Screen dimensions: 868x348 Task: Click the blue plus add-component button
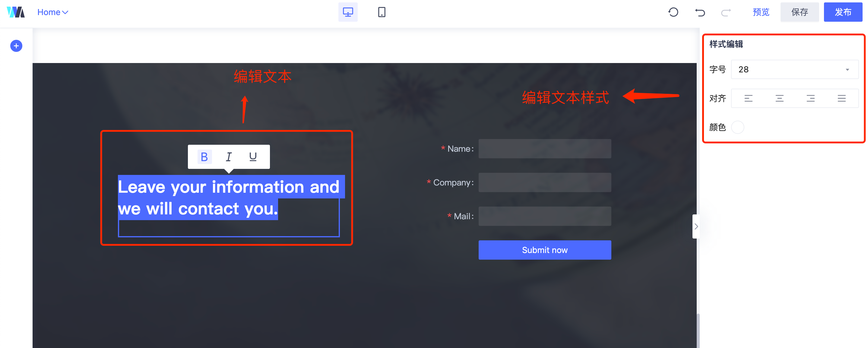point(16,46)
